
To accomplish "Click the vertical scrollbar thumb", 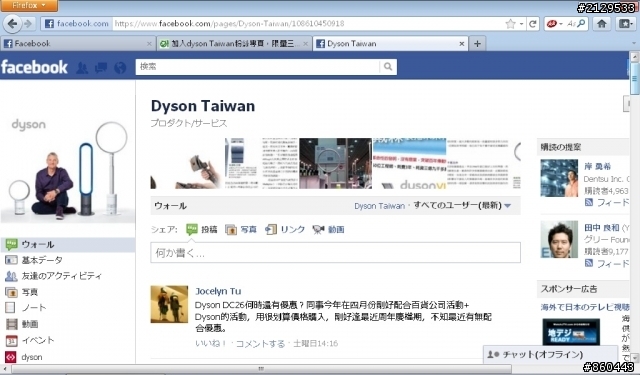I will 635,79.
